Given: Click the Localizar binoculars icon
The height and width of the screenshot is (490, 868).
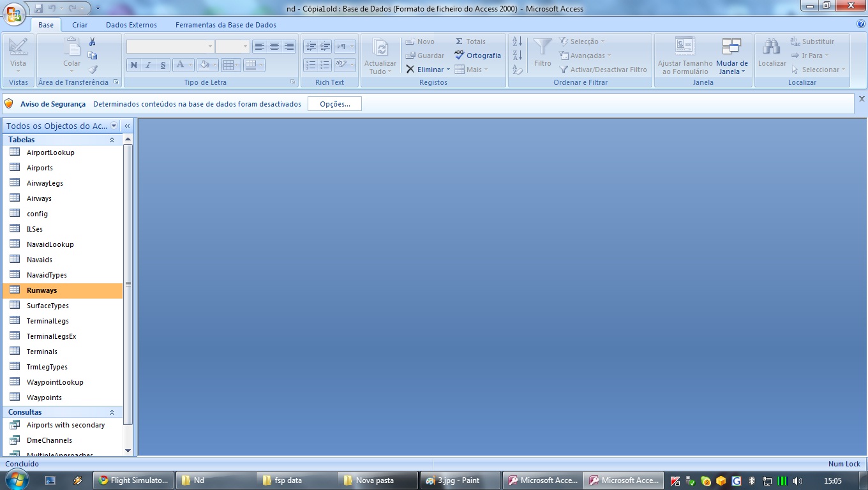Looking at the screenshot, I should pyautogui.click(x=772, y=47).
